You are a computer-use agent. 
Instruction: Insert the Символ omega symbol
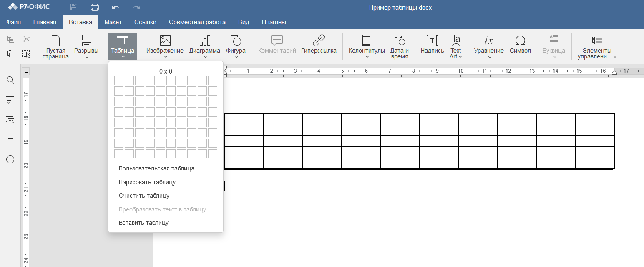pyautogui.click(x=520, y=44)
